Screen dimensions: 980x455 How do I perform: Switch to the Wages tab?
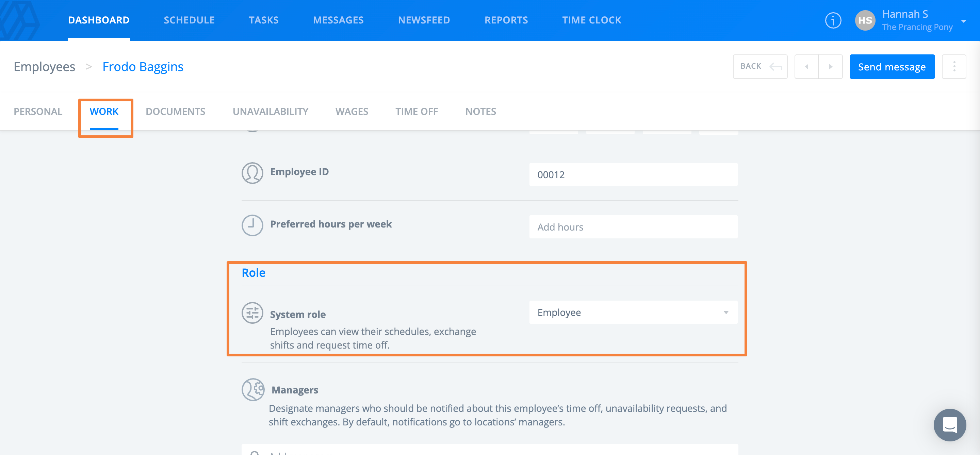(x=352, y=112)
